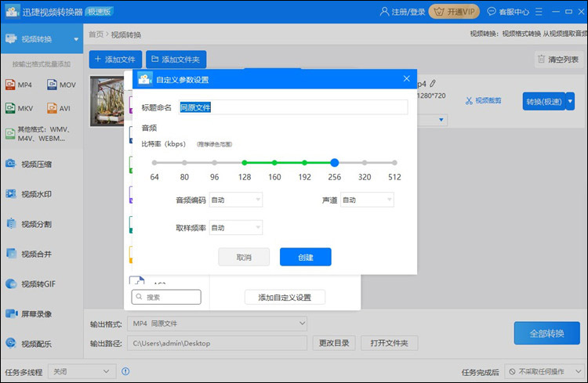Open the 客服中心 chat icon
Image resolution: width=588 pixels, height=383 pixels.
492,12
